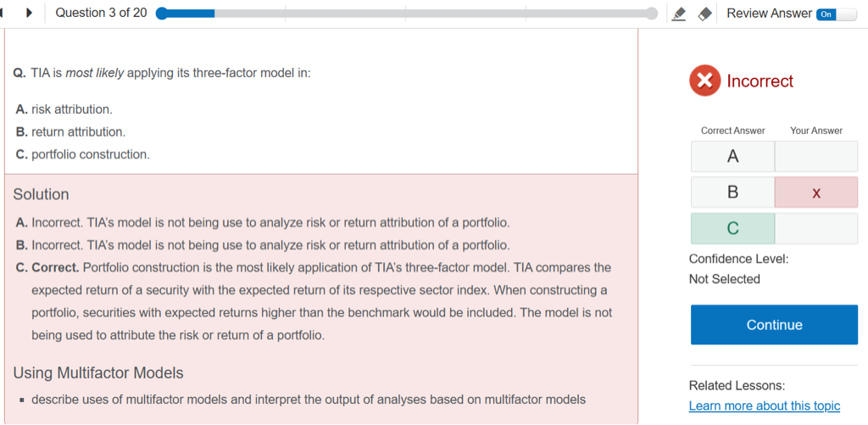Turn off the Review Answer switch
This screenshot has height=425, width=868.
(835, 14)
